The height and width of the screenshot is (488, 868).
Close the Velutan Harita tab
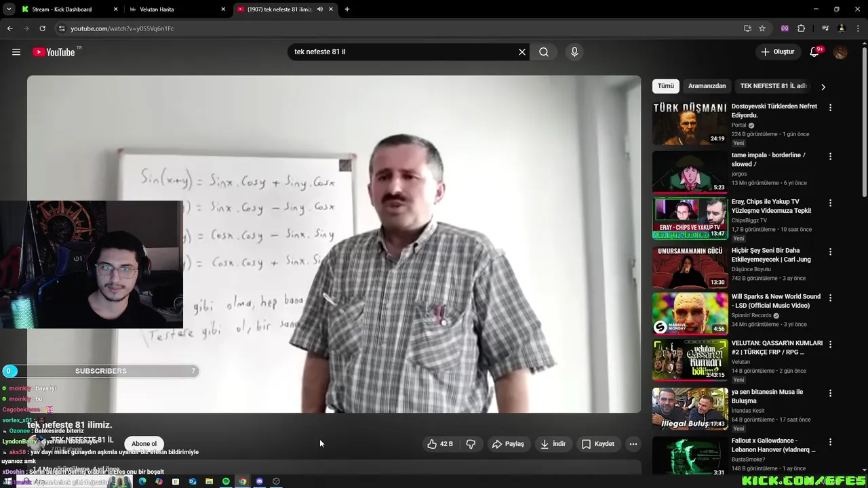[x=223, y=9]
